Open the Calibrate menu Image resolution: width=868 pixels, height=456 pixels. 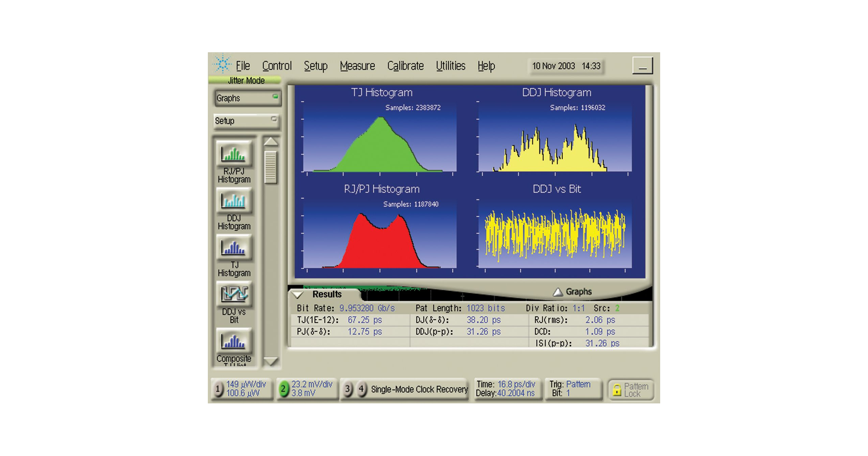click(x=405, y=66)
